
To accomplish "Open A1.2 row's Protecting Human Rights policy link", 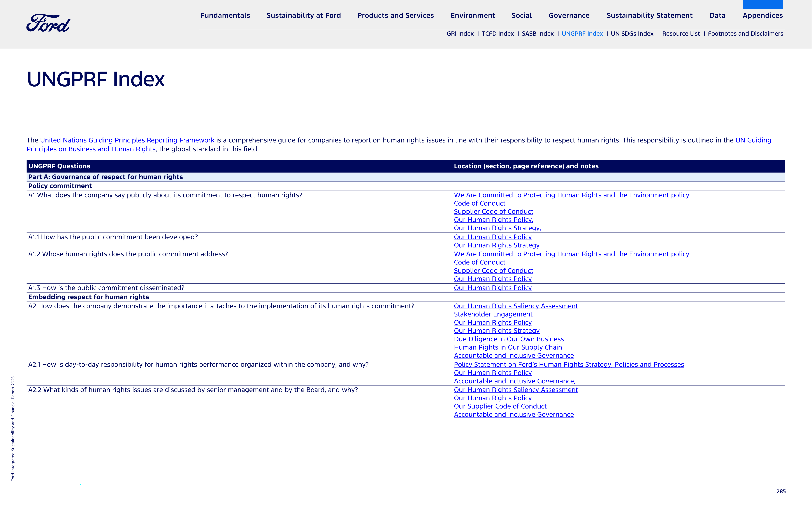I will pyautogui.click(x=571, y=254).
